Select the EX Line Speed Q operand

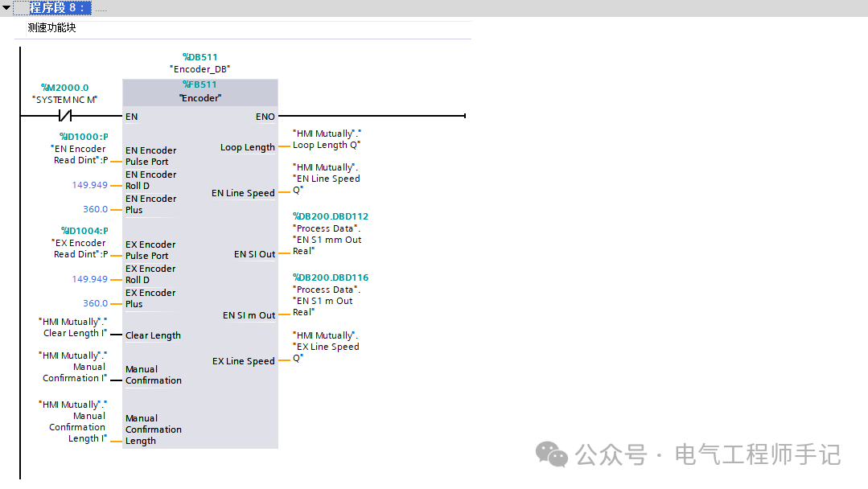point(326,347)
